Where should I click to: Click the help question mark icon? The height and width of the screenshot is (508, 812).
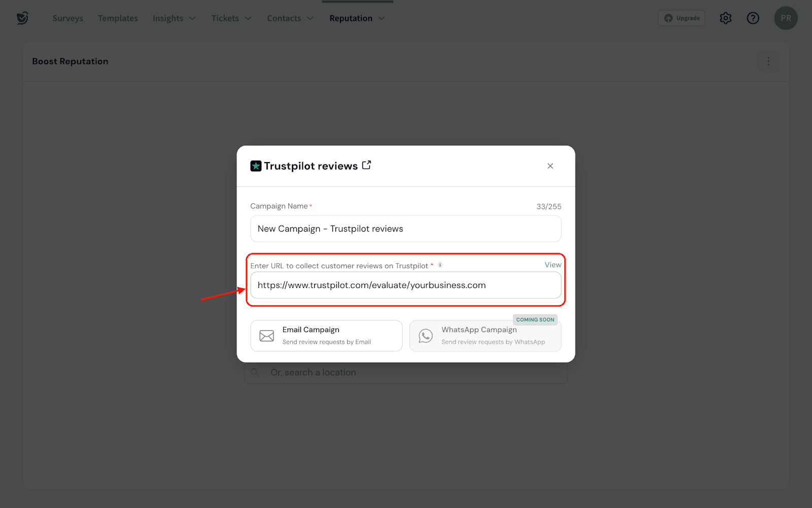point(753,18)
